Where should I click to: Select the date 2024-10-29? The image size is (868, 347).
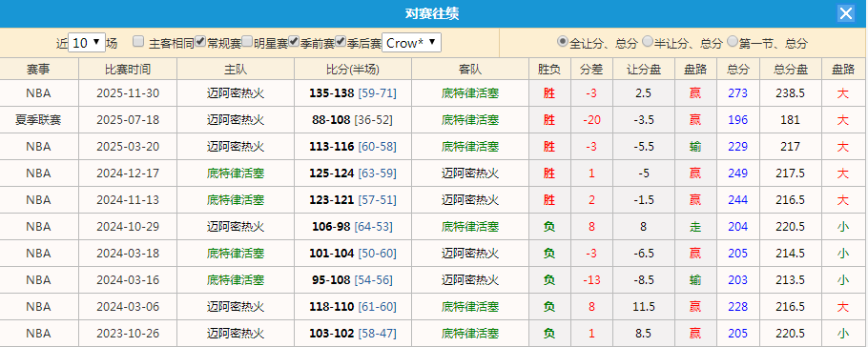pos(128,226)
